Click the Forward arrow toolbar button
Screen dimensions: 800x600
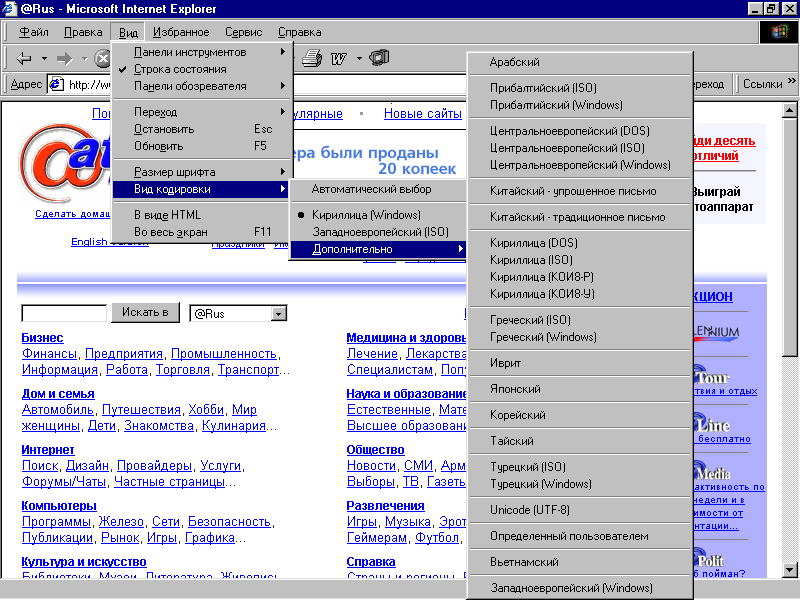[64, 59]
